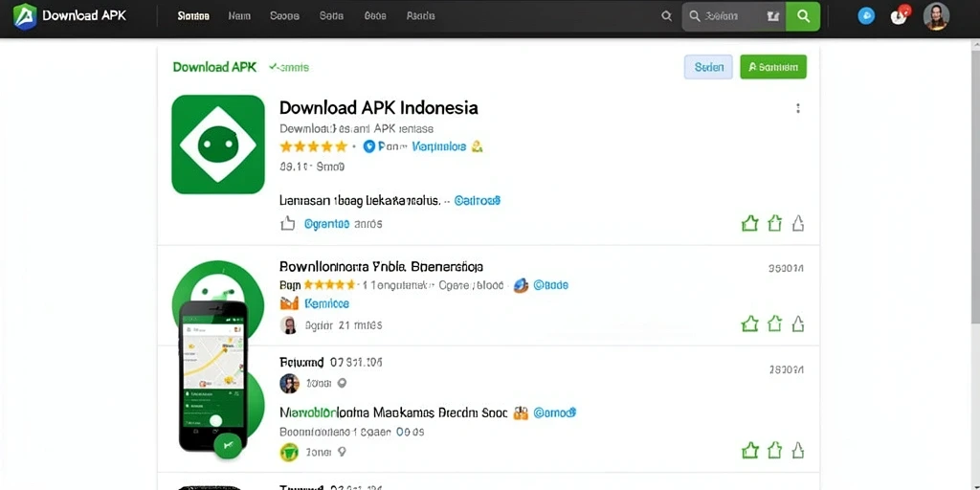Click the camera icon inside the search box
This screenshot has height=490, width=980.
pyautogui.click(x=773, y=17)
